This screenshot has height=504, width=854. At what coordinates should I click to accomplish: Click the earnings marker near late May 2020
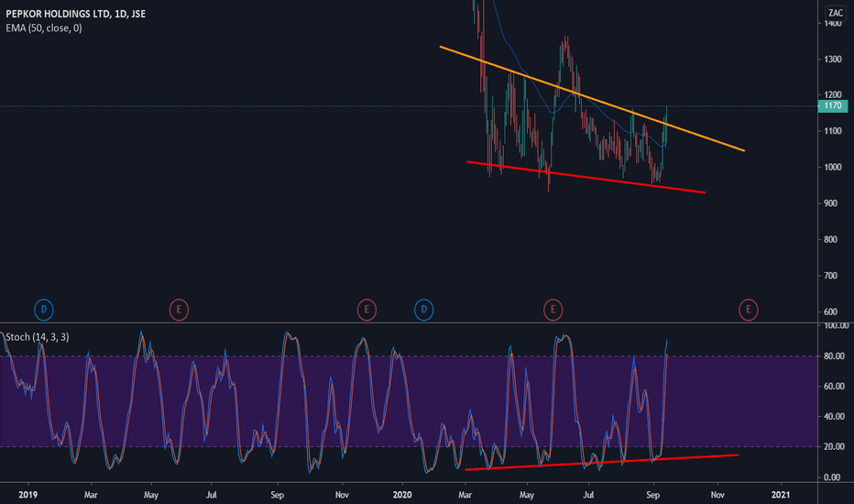pos(553,310)
